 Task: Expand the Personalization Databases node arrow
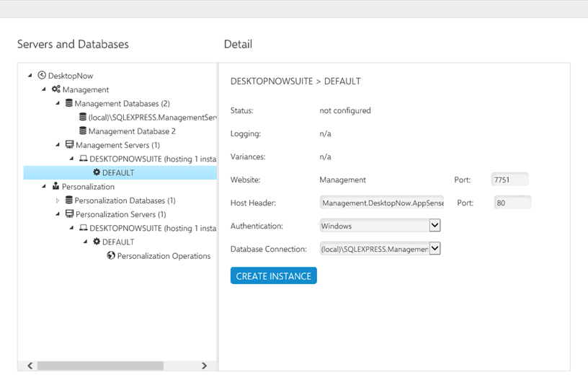click(58, 200)
